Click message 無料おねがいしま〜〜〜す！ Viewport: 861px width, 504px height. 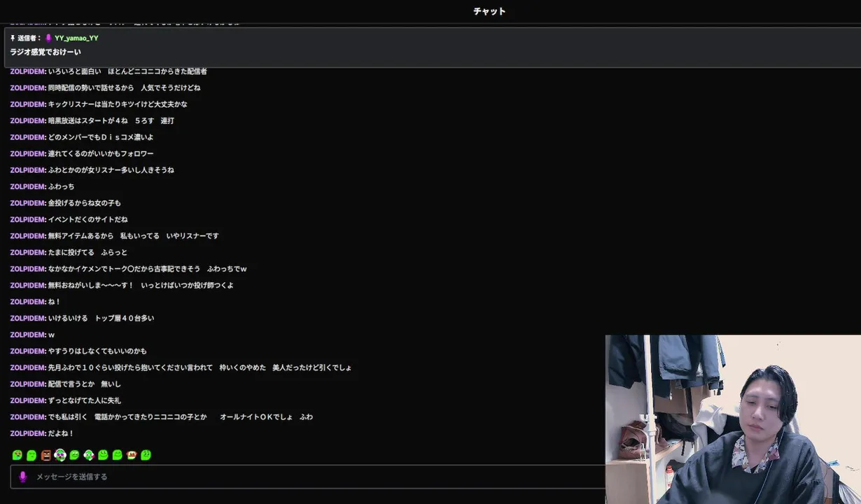tap(141, 285)
